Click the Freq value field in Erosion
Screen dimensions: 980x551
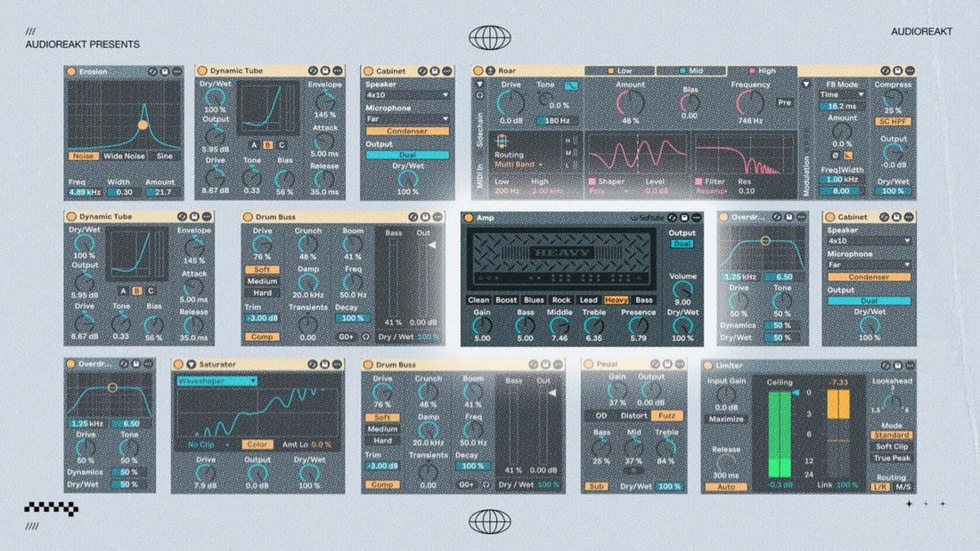85,192
